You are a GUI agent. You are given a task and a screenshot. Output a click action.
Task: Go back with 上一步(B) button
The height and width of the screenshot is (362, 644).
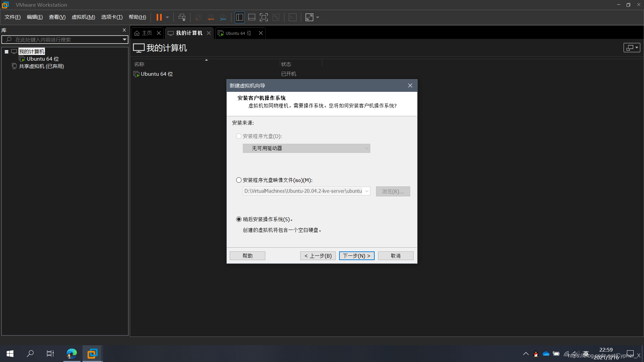(318, 256)
